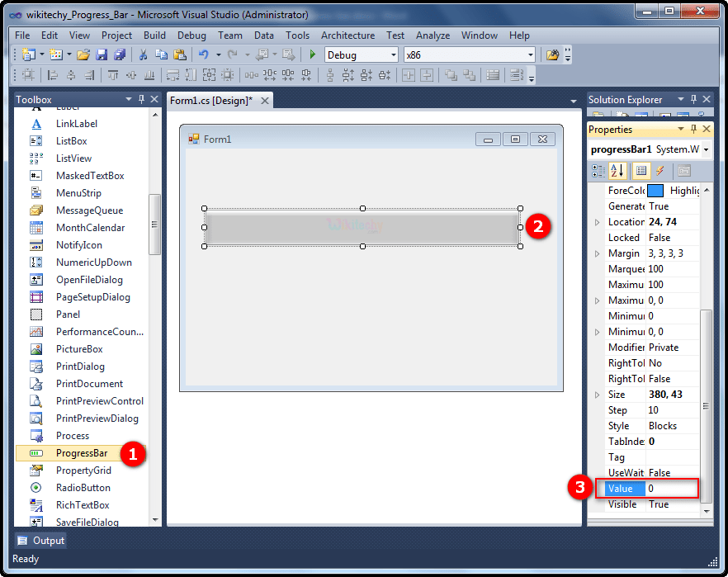This screenshot has height=577, width=728.
Task: Toggle auto-hide pin on Solution Explorer
Action: pos(694,99)
